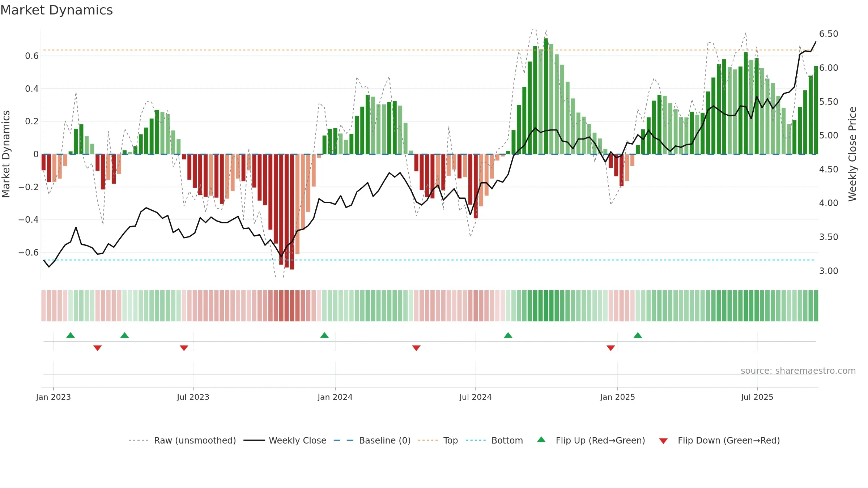Toggle the Baseline (0) legend entry
This screenshot has width=868, height=488.
[x=372, y=440]
